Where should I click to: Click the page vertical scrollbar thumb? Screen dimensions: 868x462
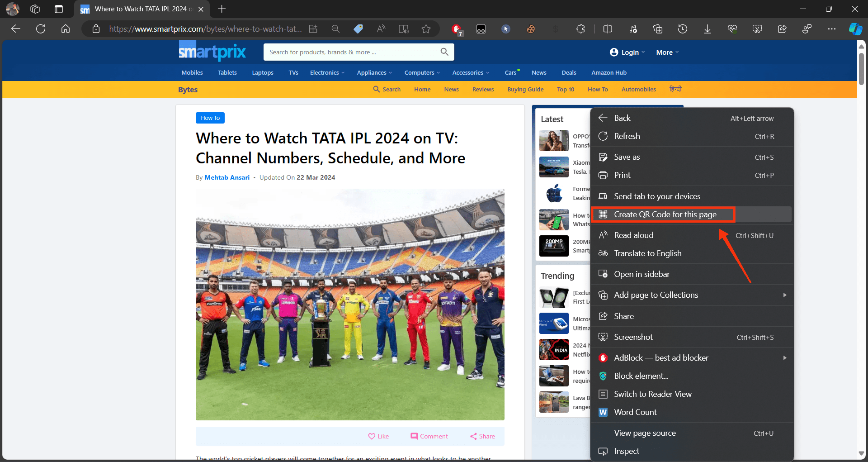tap(861, 68)
